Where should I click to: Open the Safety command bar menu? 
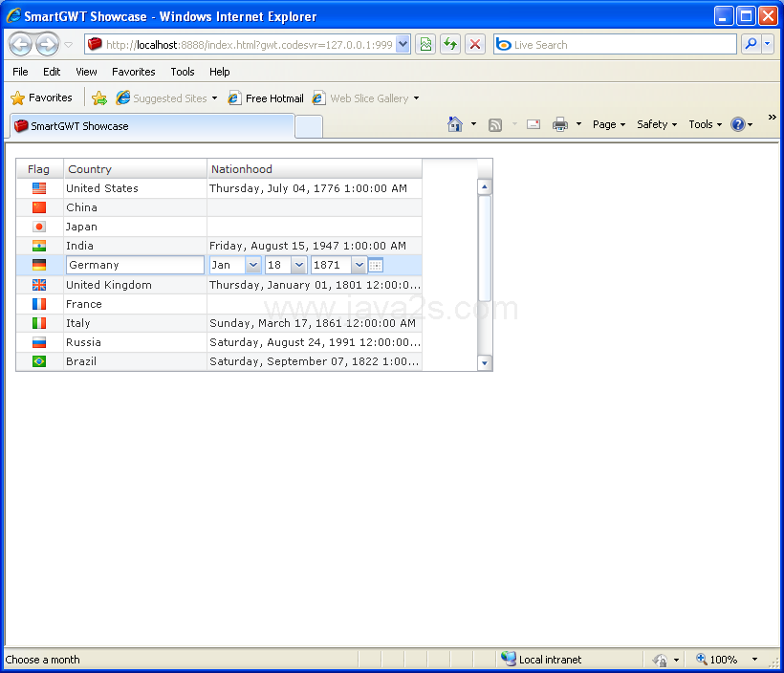coord(657,124)
